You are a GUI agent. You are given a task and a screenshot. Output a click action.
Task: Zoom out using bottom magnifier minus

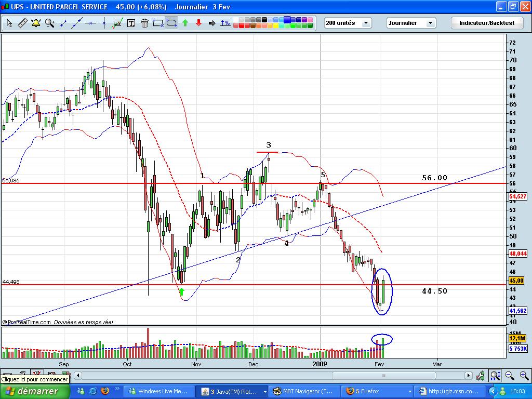510,376
